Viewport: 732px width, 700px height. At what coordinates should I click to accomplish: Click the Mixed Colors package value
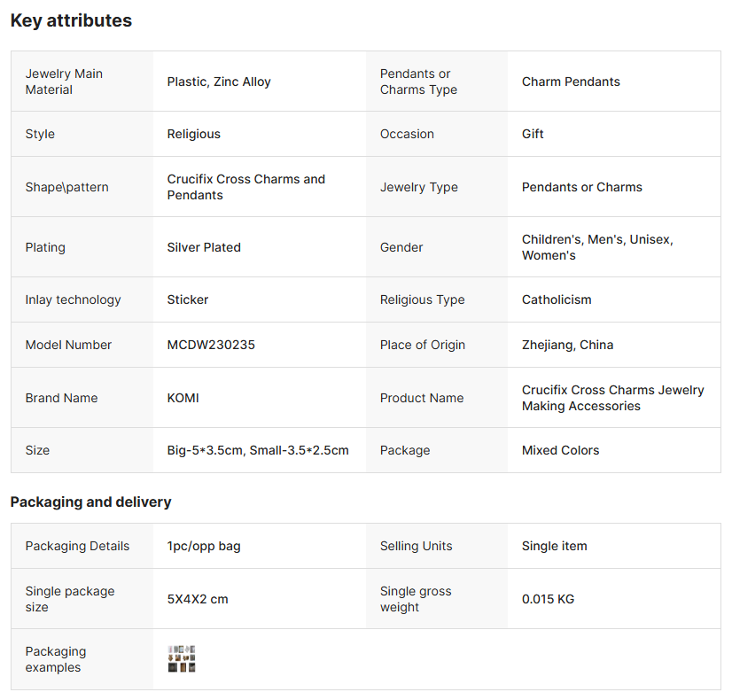[560, 450]
